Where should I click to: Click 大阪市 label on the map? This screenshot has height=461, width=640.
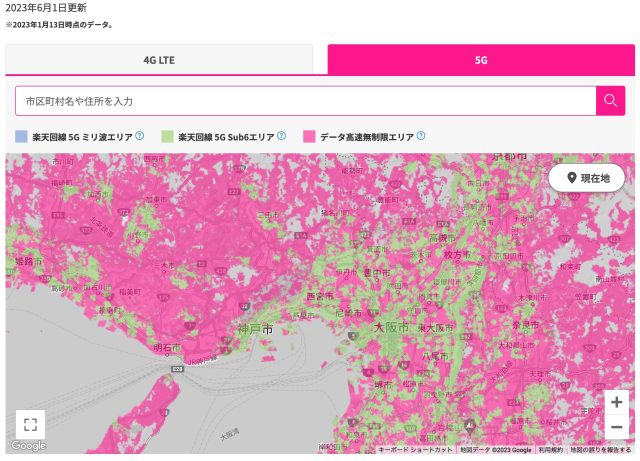(x=391, y=328)
